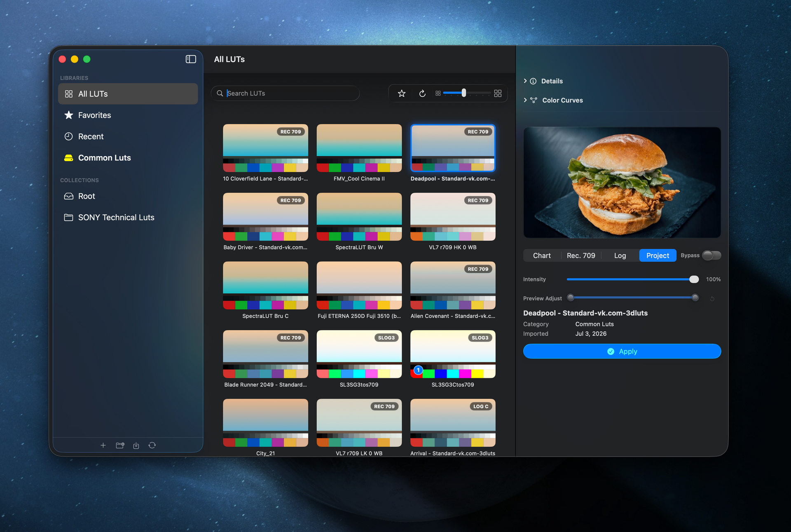The height and width of the screenshot is (532, 791).
Task: Click the numbered badge on SL3SG3Ctos709
Action: pos(418,370)
